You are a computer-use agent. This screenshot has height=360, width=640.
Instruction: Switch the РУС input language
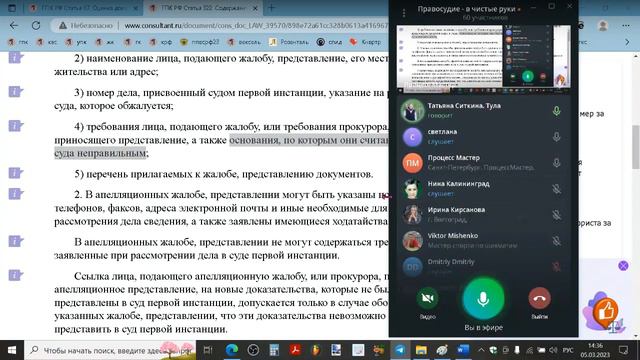point(568,350)
